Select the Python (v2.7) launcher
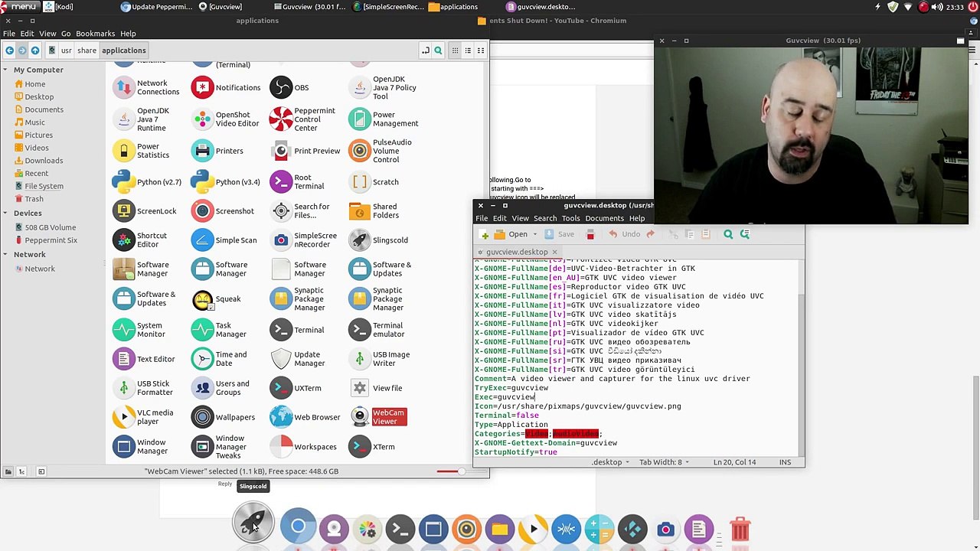The width and height of the screenshot is (980, 551). pyautogui.click(x=123, y=182)
